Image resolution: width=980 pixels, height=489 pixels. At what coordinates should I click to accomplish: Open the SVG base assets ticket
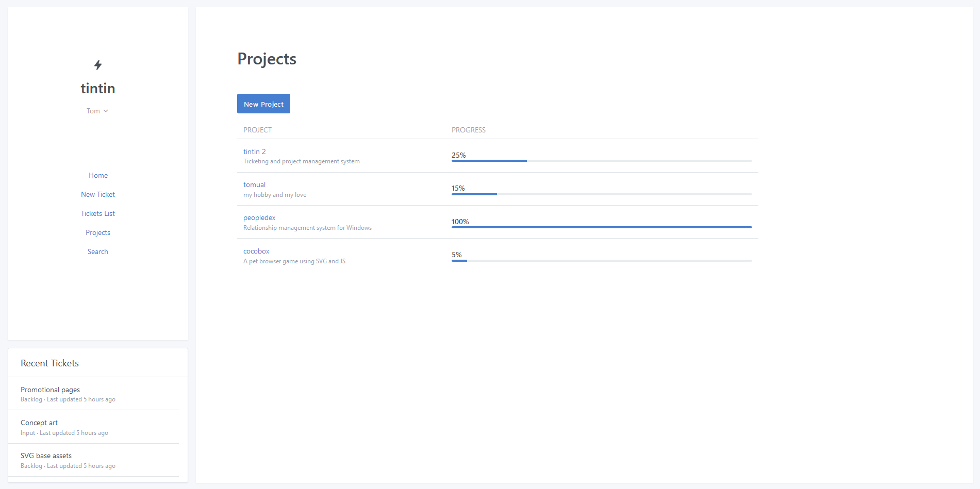46,456
